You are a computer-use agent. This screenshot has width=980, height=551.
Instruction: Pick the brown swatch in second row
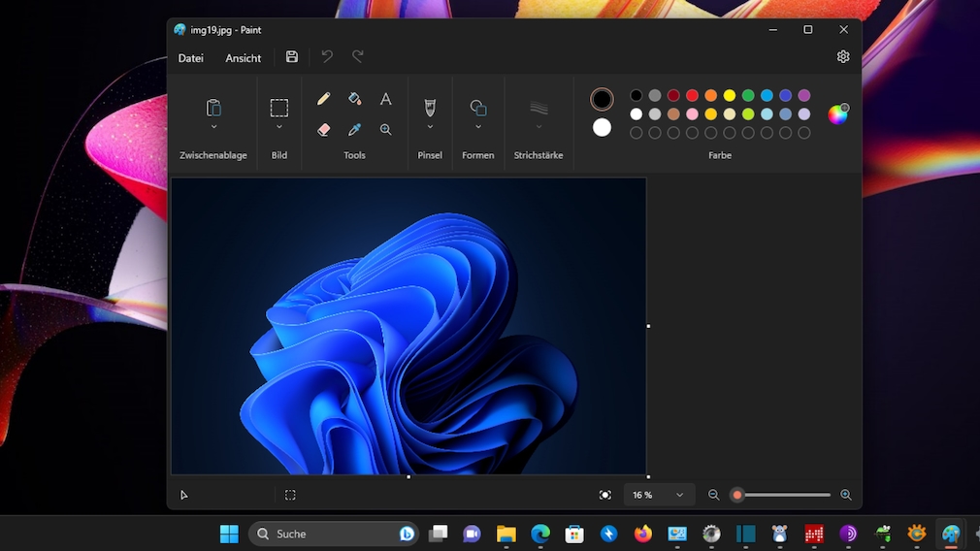[x=673, y=114]
